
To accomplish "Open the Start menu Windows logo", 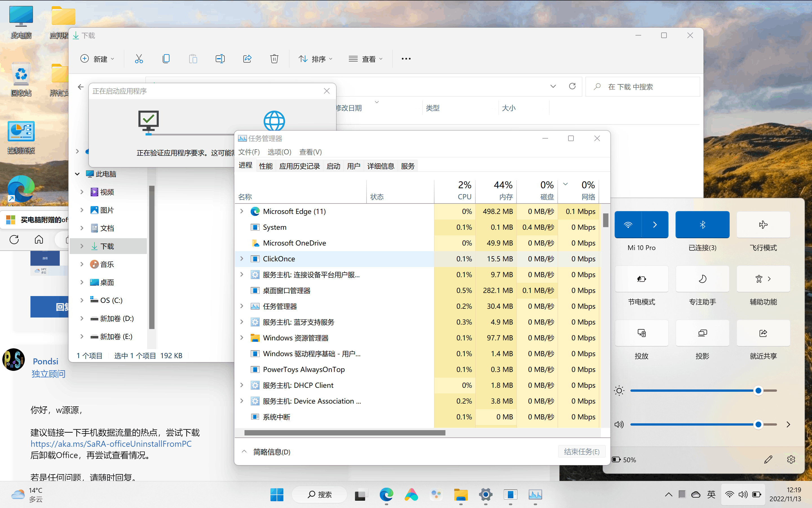I will click(277, 494).
